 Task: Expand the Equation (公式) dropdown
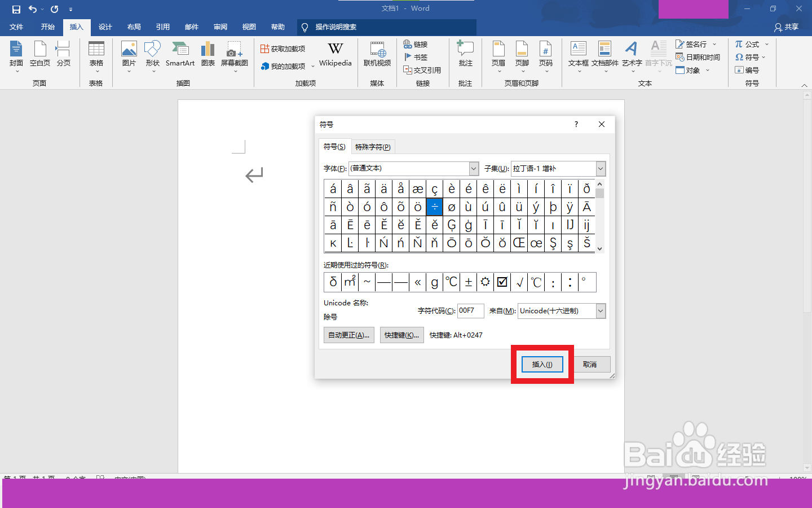coord(767,44)
